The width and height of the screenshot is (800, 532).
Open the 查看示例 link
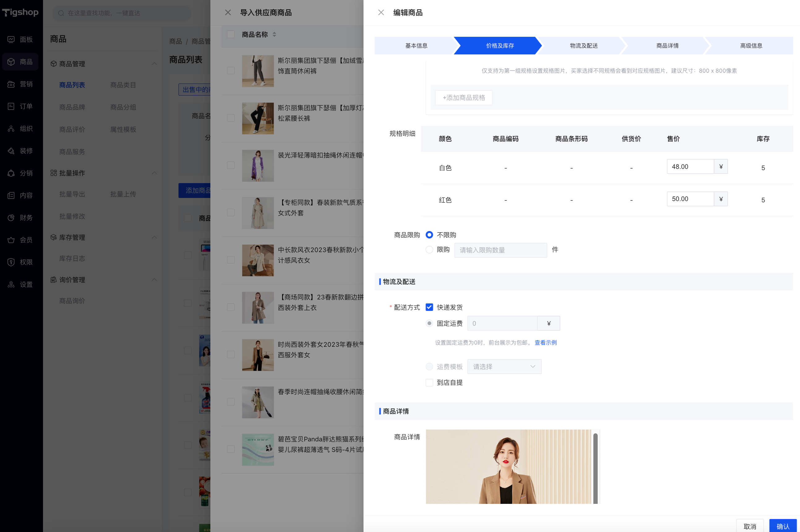coord(545,342)
